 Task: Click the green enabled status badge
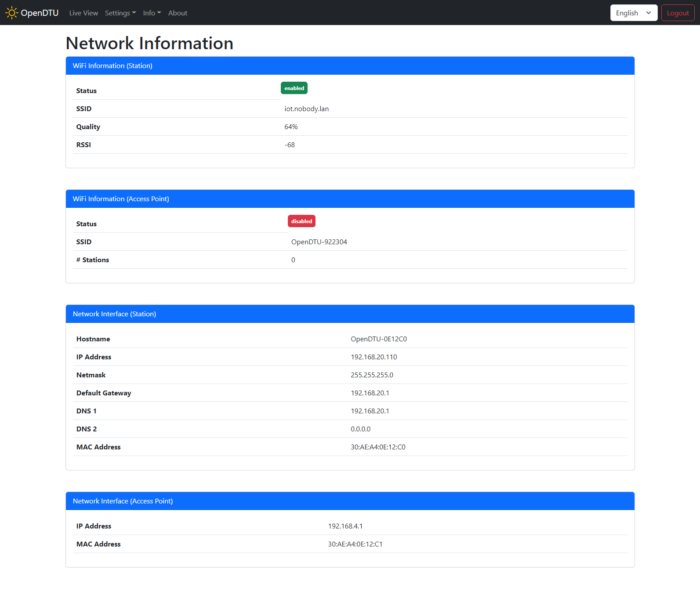coord(294,88)
